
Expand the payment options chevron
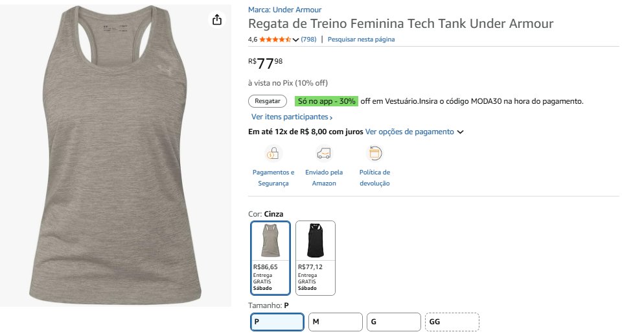[461, 132]
